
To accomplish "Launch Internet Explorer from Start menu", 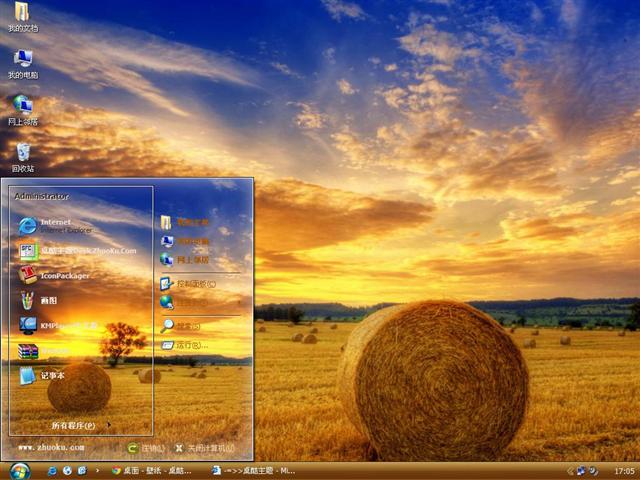I will [55, 226].
